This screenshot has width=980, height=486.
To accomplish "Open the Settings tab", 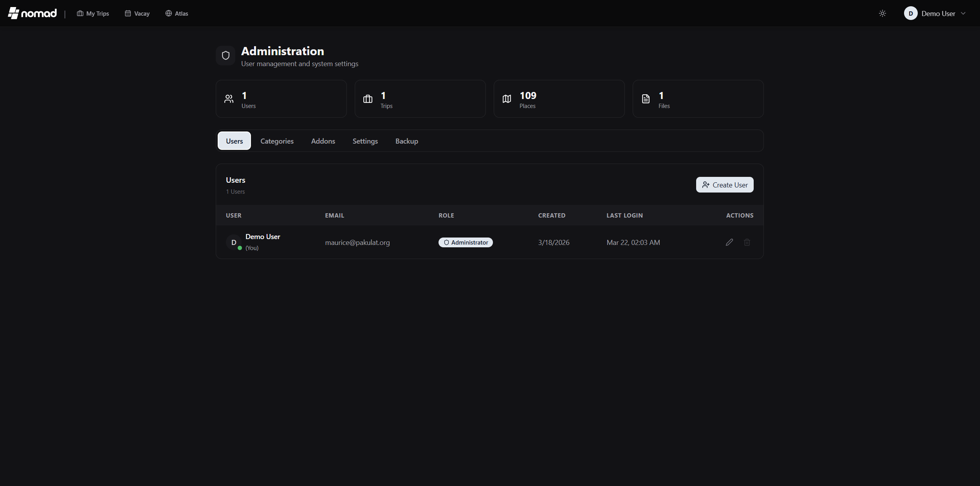I will click(365, 141).
